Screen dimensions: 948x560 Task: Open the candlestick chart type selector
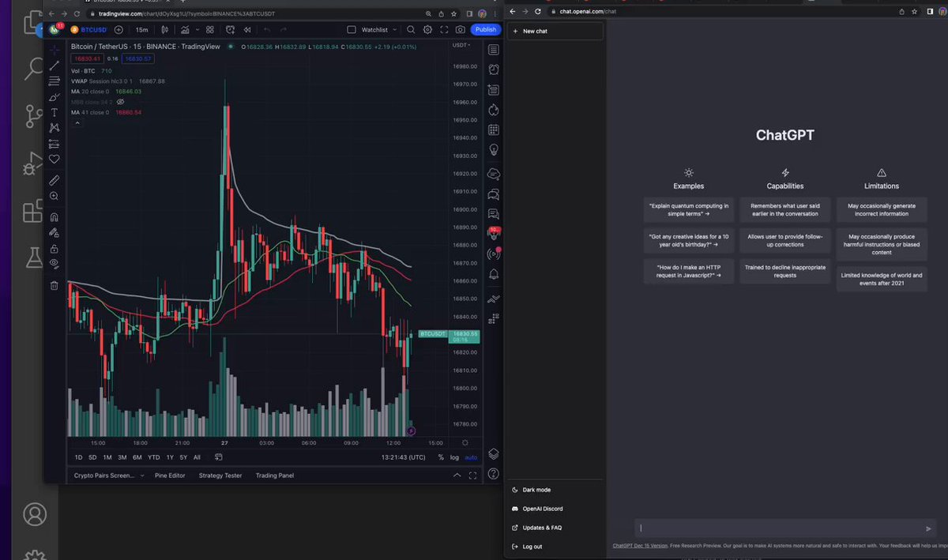coord(165,29)
